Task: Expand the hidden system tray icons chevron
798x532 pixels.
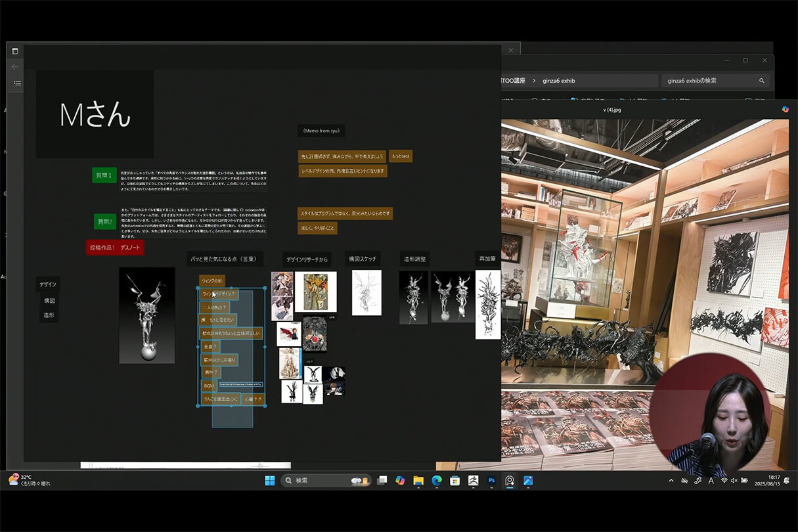Action: 671,481
